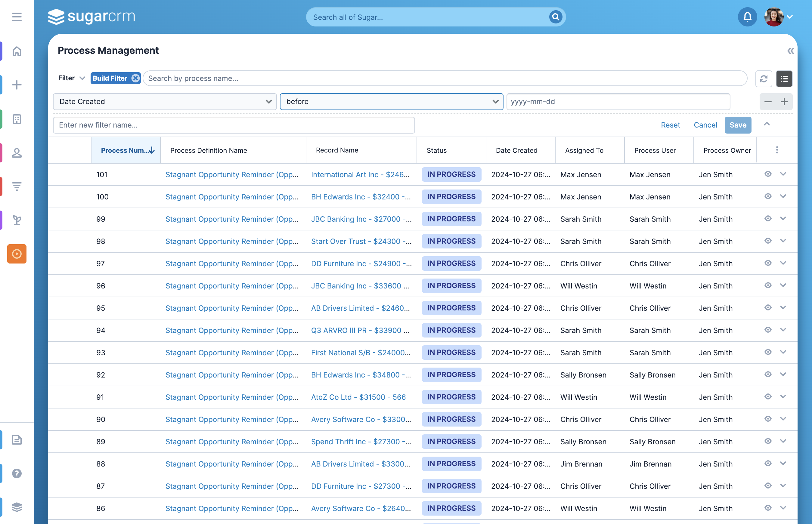This screenshot has width=812, height=524.
Task: Open Accounts building icon in sidebar
Action: pyautogui.click(x=17, y=119)
